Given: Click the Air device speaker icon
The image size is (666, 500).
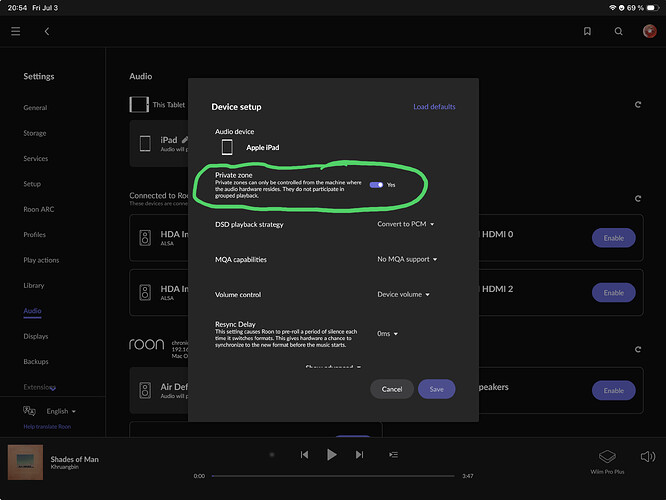Looking at the screenshot, I should click(145, 390).
